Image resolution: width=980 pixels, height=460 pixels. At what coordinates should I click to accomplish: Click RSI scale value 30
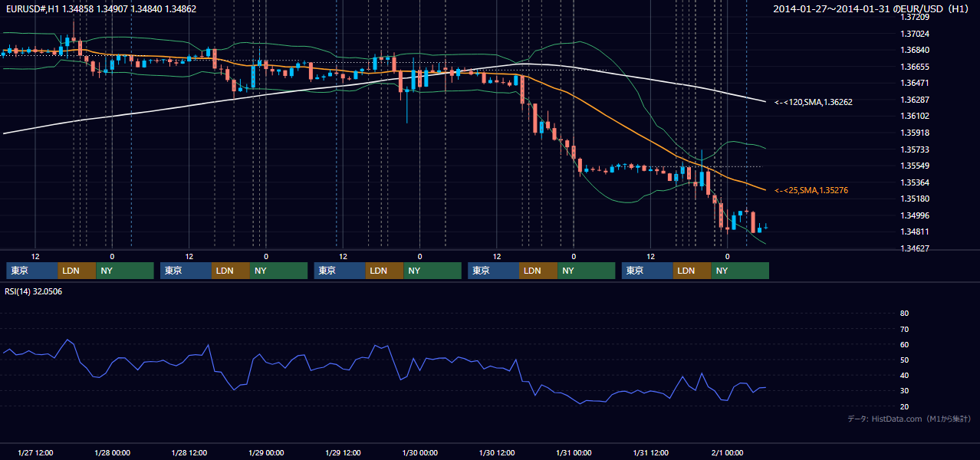coord(904,391)
